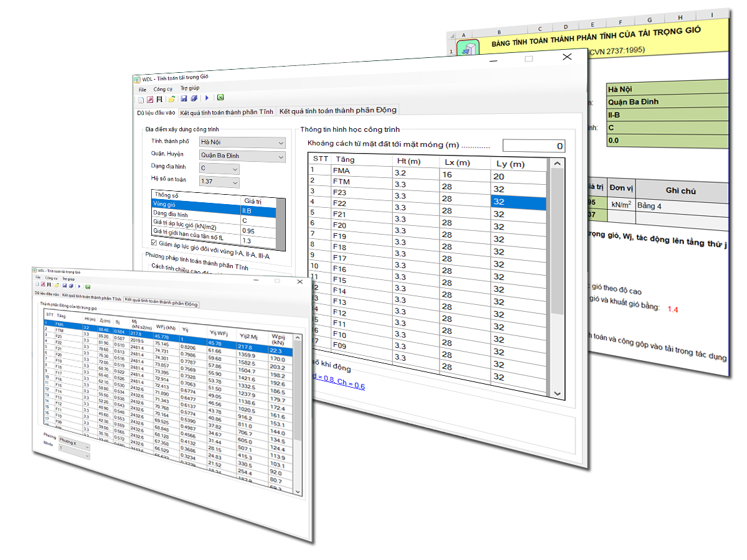747x560 pixels.
Task: Click Save All icon in middle window toolbar
Action: tap(194, 98)
